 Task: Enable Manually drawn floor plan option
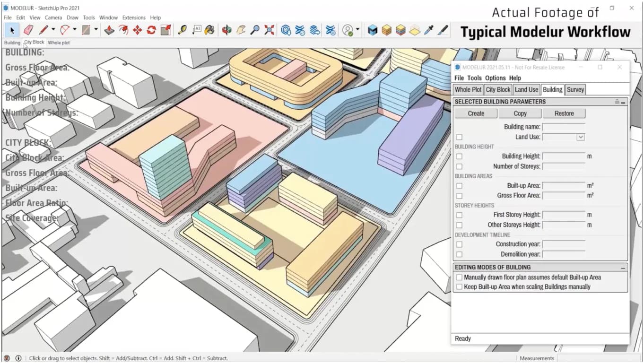pyautogui.click(x=459, y=277)
